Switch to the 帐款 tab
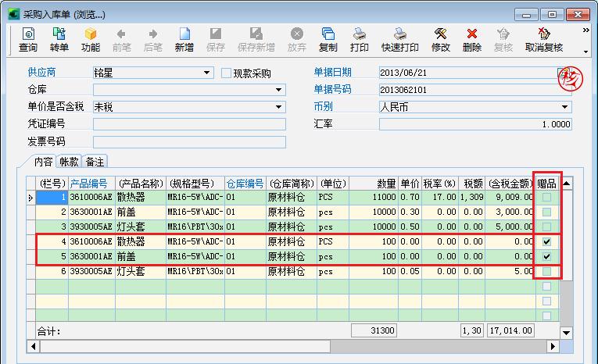 [x=69, y=162]
